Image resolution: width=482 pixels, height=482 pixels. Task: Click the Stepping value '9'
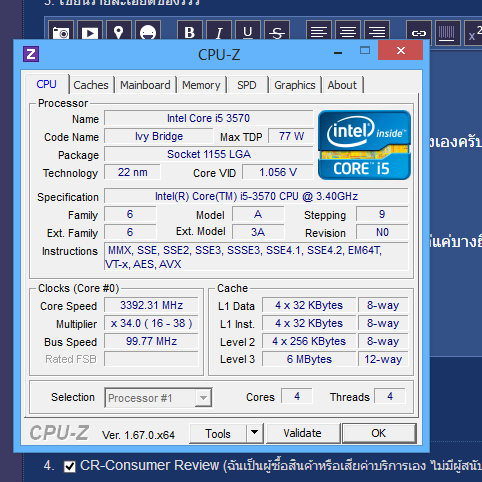[x=382, y=214]
